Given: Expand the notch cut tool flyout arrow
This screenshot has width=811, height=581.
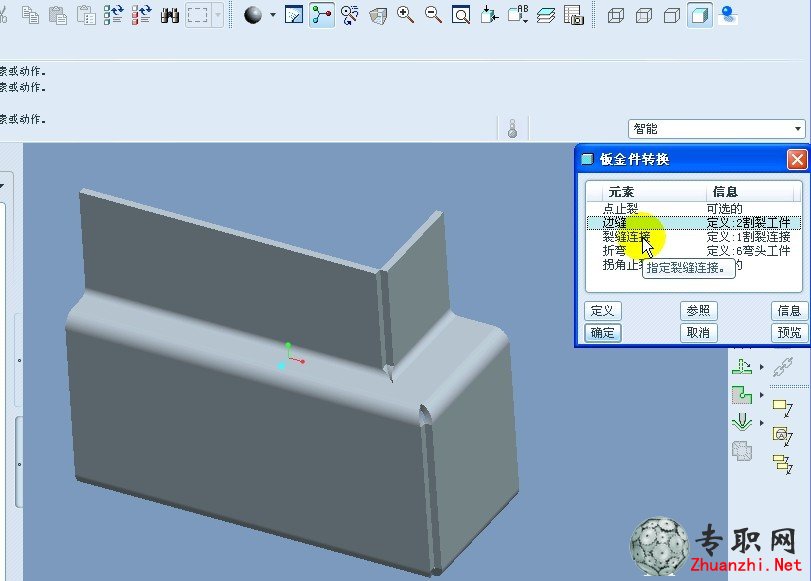Looking at the screenshot, I should (761, 395).
